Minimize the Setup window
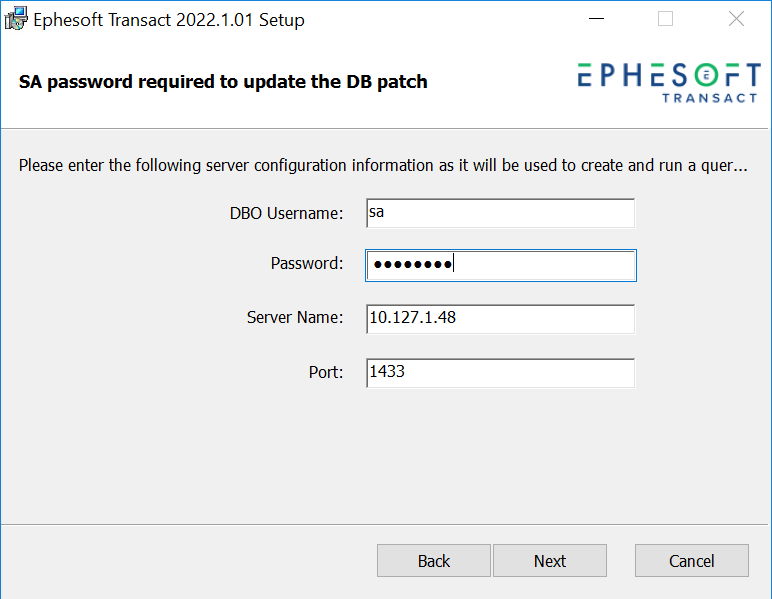The height and width of the screenshot is (599, 772). pyautogui.click(x=596, y=19)
